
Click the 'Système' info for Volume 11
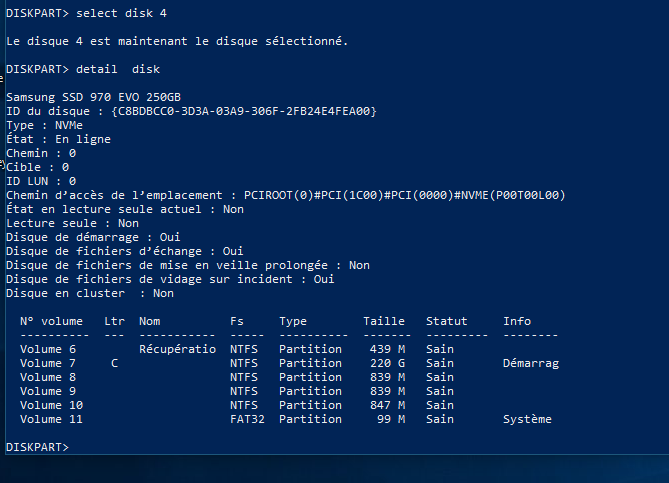pyautogui.click(x=527, y=419)
